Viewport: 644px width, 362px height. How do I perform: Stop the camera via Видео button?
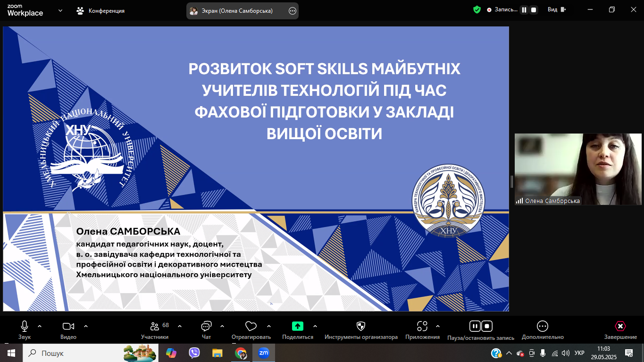point(67,326)
